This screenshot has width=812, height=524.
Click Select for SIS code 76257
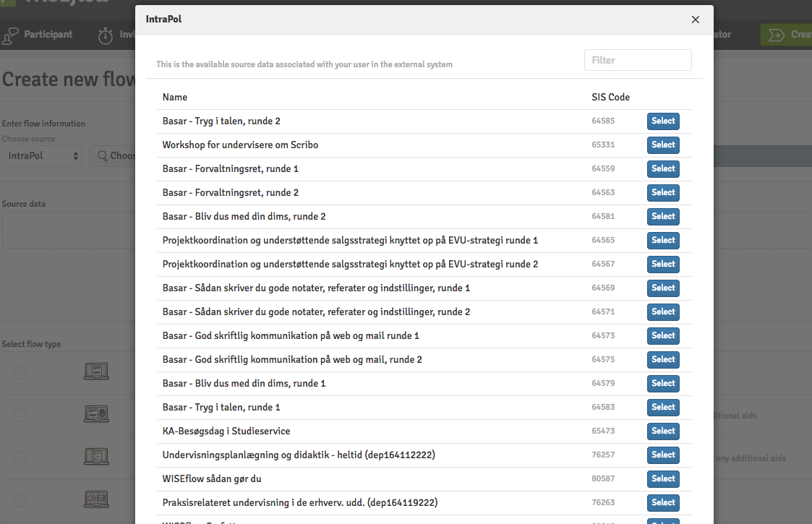662,455
